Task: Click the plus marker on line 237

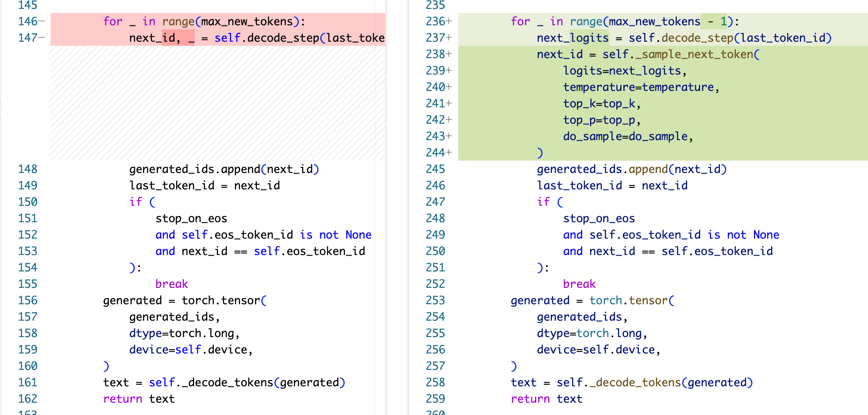Action: 449,38
